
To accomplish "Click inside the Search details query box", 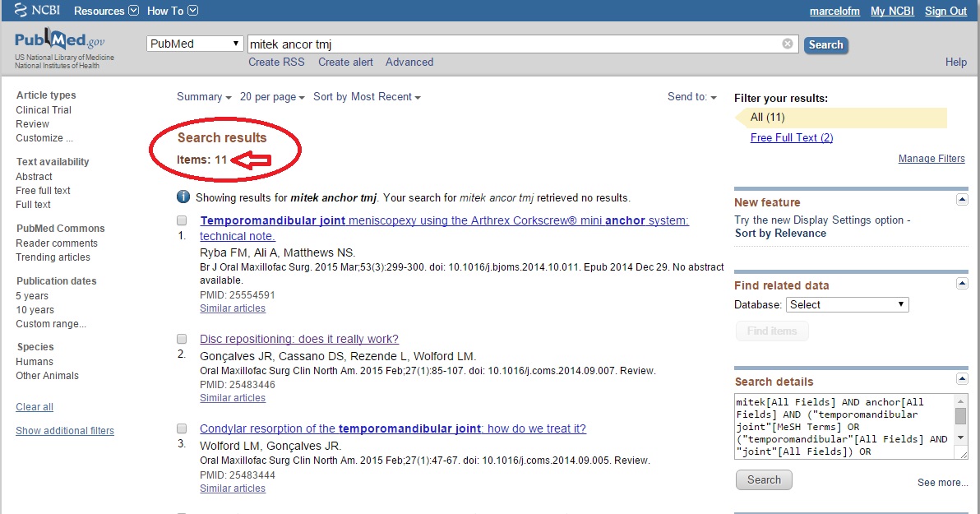I will (x=845, y=427).
